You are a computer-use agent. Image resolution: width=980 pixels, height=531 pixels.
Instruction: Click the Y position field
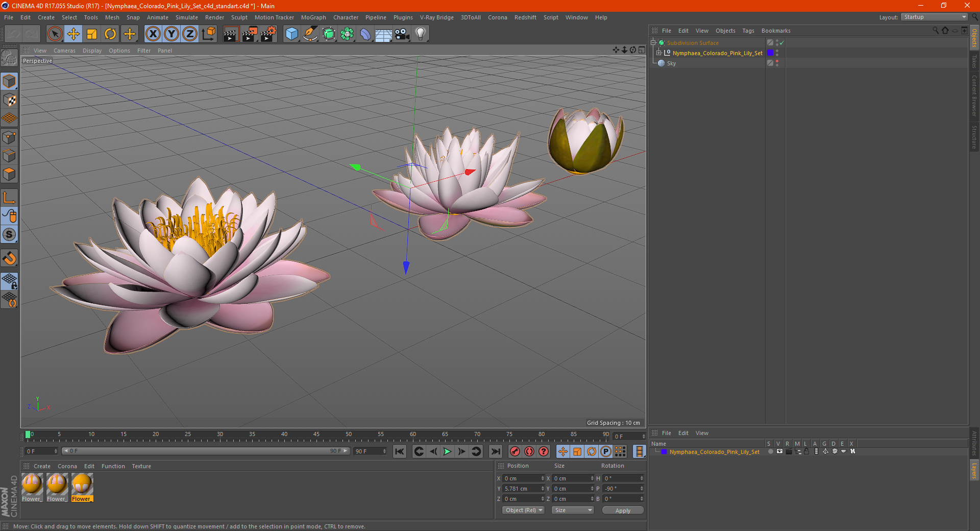click(x=524, y=489)
